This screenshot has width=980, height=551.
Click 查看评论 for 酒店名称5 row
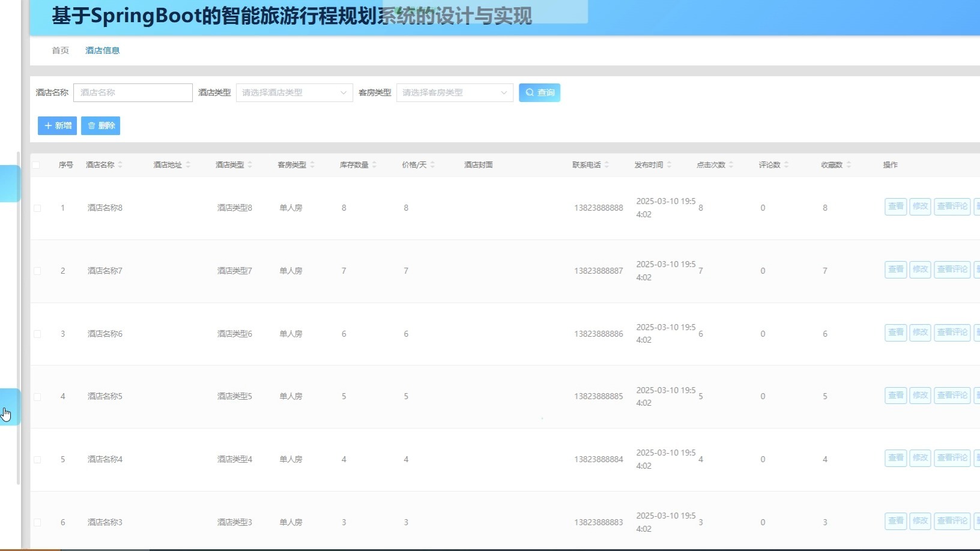pos(952,396)
